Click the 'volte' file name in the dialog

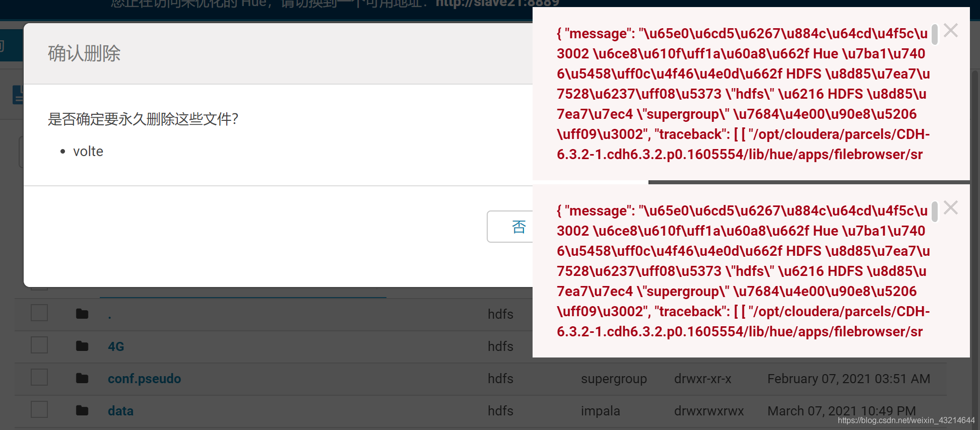(88, 151)
